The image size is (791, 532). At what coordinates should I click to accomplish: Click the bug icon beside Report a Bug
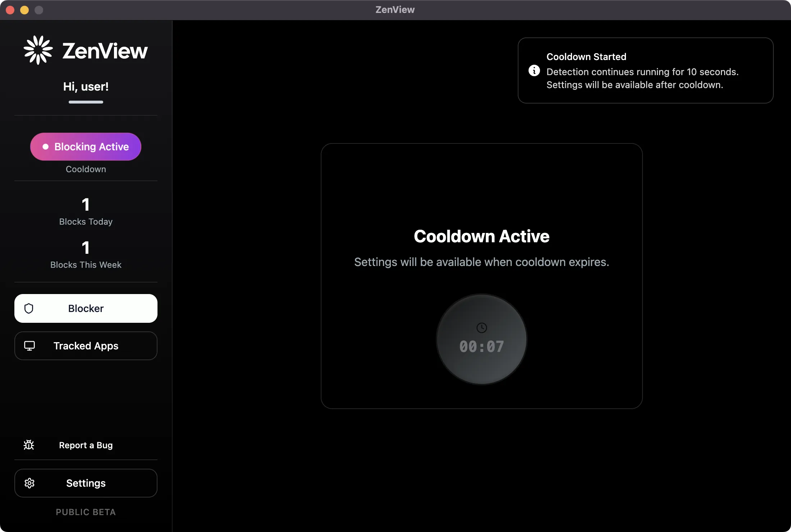tap(28, 445)
